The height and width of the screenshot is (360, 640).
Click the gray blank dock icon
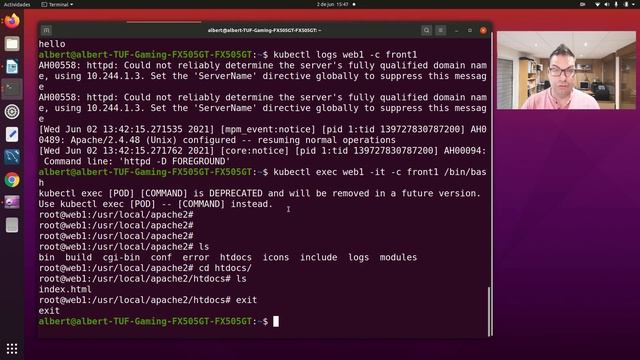point(12,225)
